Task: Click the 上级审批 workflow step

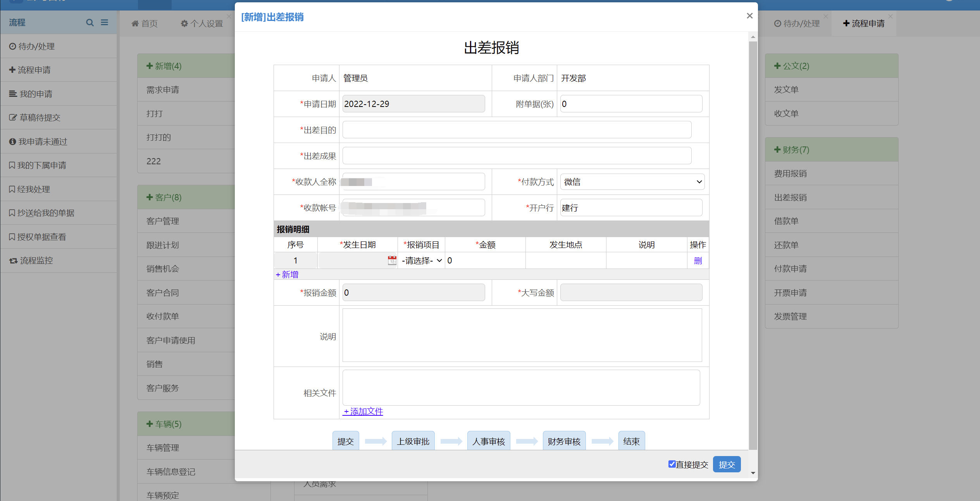Action: [x=413, y=441]
